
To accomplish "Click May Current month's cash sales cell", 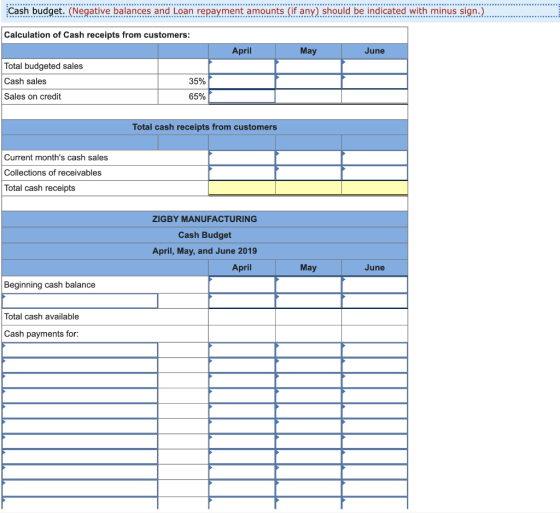I will click(x=308, y=158).
